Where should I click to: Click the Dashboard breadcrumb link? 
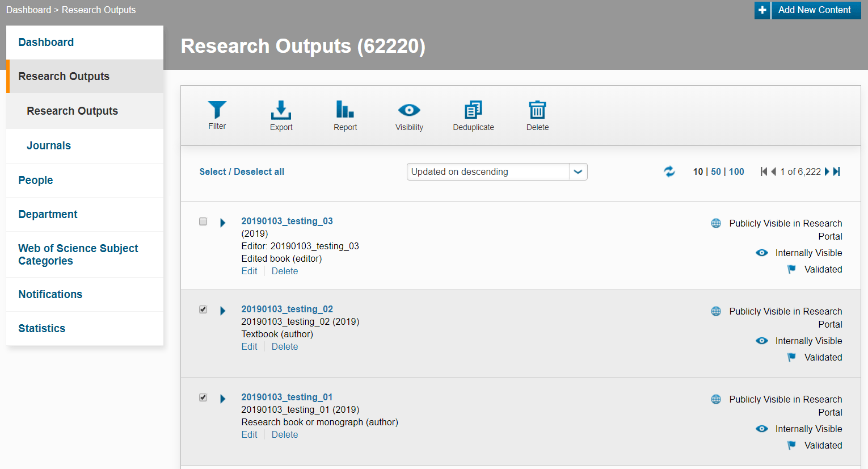[x=28, y=10]
